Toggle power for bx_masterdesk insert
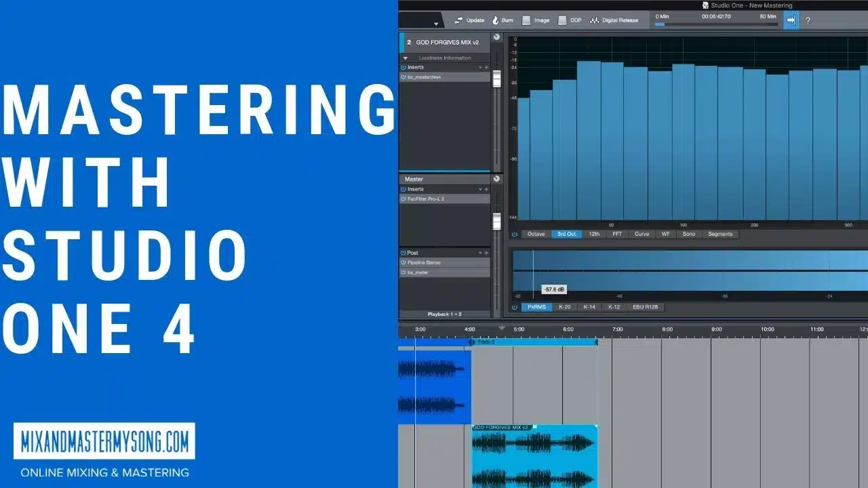Viewport: 868px width, 488px height. pos(403,77)
